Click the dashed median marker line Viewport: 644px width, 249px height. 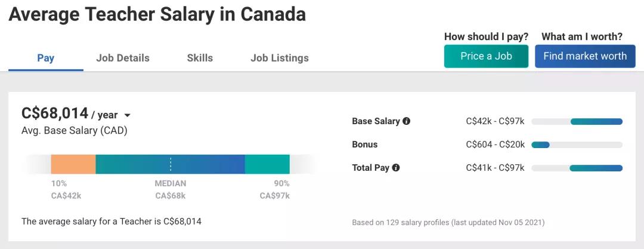click(x=171, y=164)
